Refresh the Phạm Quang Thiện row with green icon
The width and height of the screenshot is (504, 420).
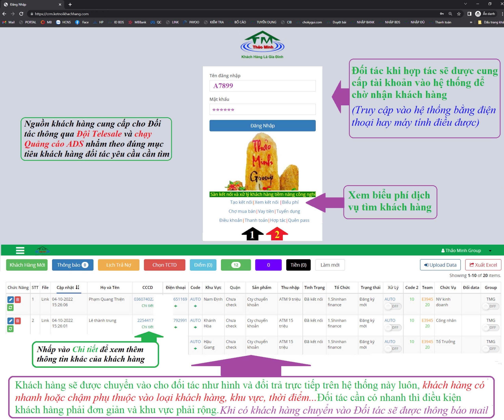click(10, 307)
